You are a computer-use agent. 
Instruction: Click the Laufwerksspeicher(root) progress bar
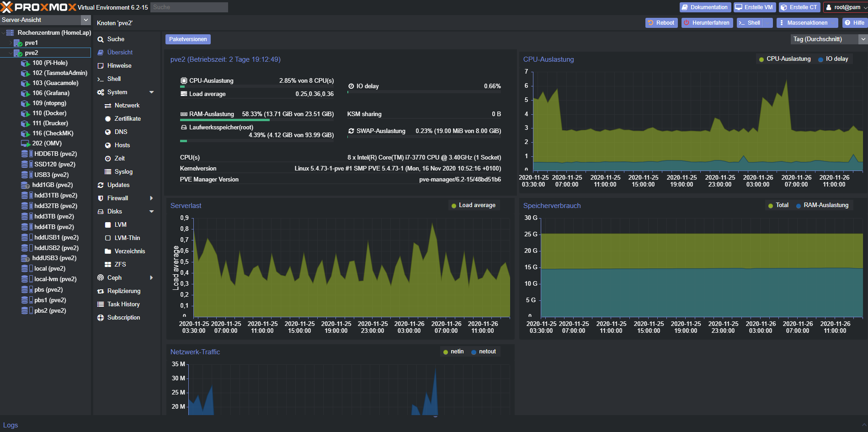tap(257, 141)
